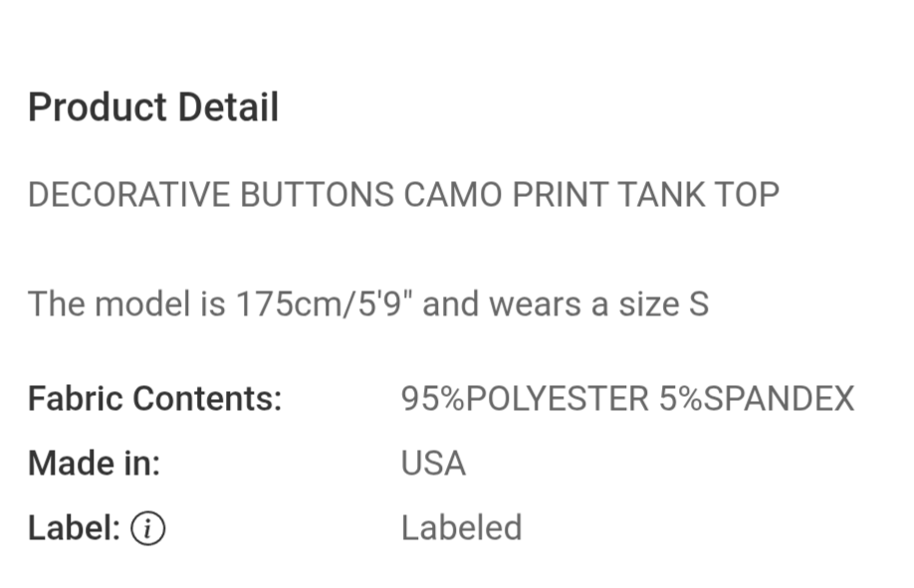Select the Fabric Contents label
Screen dimensions: 914x588
coord(155,399)
